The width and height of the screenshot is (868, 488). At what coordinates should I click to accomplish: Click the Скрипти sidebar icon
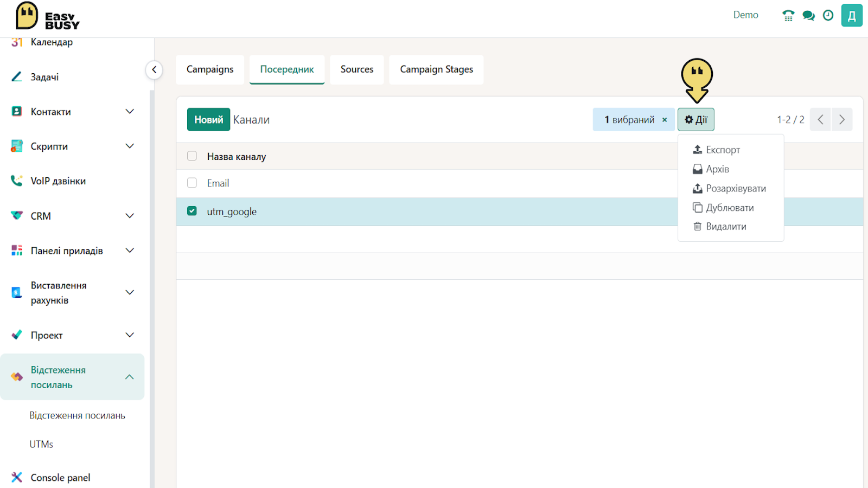(17, 146)
